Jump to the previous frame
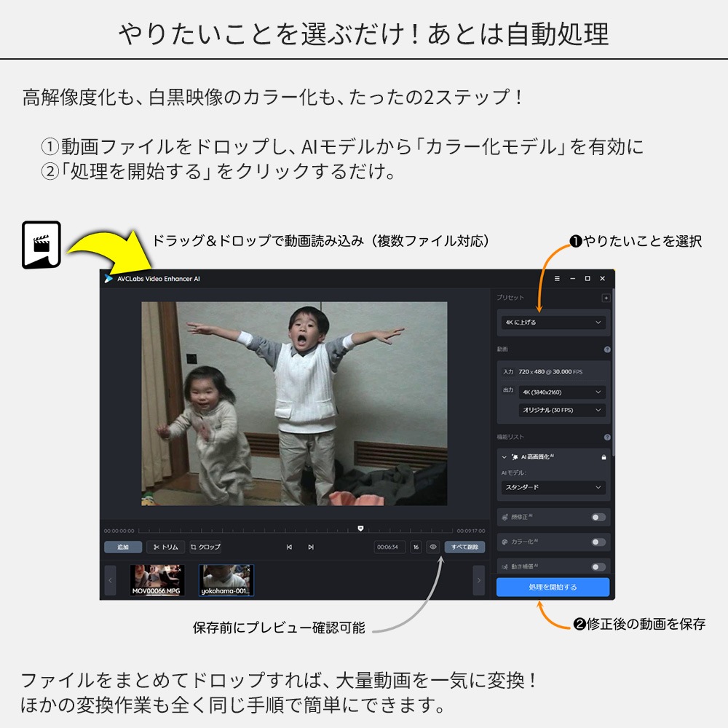This screenshot has height=728, width=728. coord(289,547)
